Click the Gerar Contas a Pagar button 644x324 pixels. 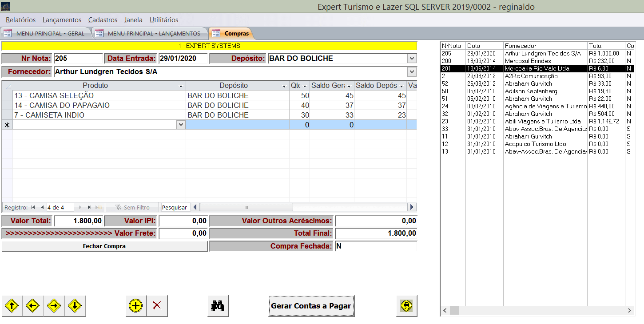tap(311, 306)
